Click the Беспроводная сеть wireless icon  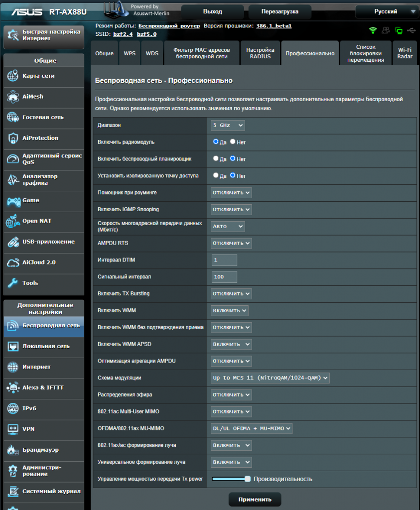pyautogui.click(x=13, y=325)
